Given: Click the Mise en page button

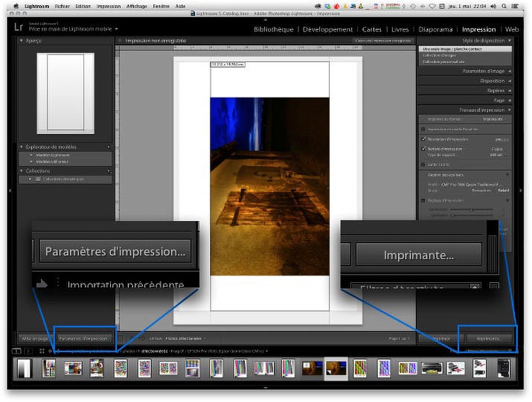Looking at the screenshot, I should click(35, 339).
